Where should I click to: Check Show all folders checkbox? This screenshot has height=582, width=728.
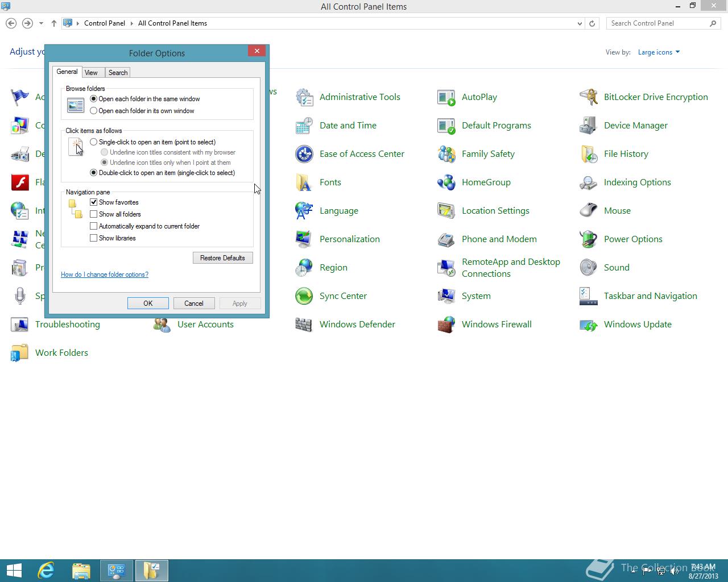[x=94, y=214]
